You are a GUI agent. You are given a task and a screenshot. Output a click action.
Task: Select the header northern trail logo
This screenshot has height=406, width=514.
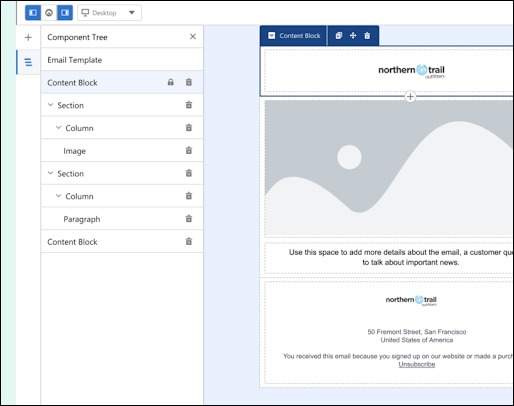(x=411, y=71)
